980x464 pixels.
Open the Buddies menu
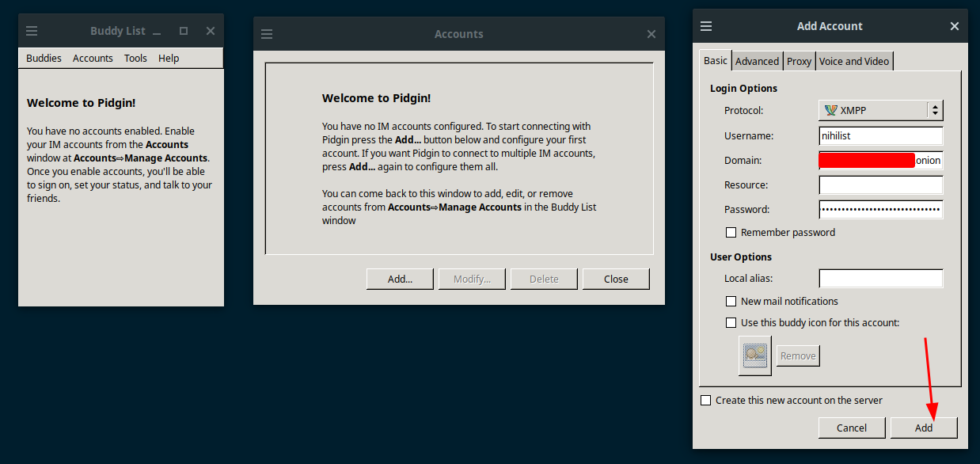coord(44,58)
